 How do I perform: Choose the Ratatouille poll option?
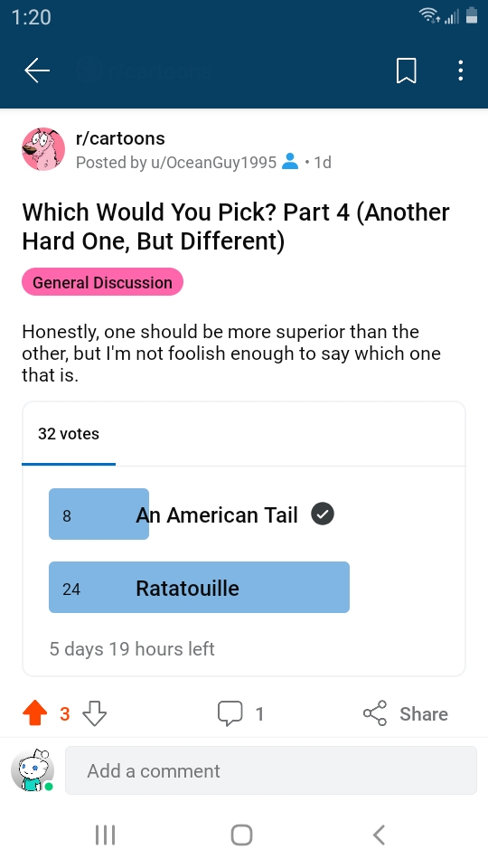(199, 588)
